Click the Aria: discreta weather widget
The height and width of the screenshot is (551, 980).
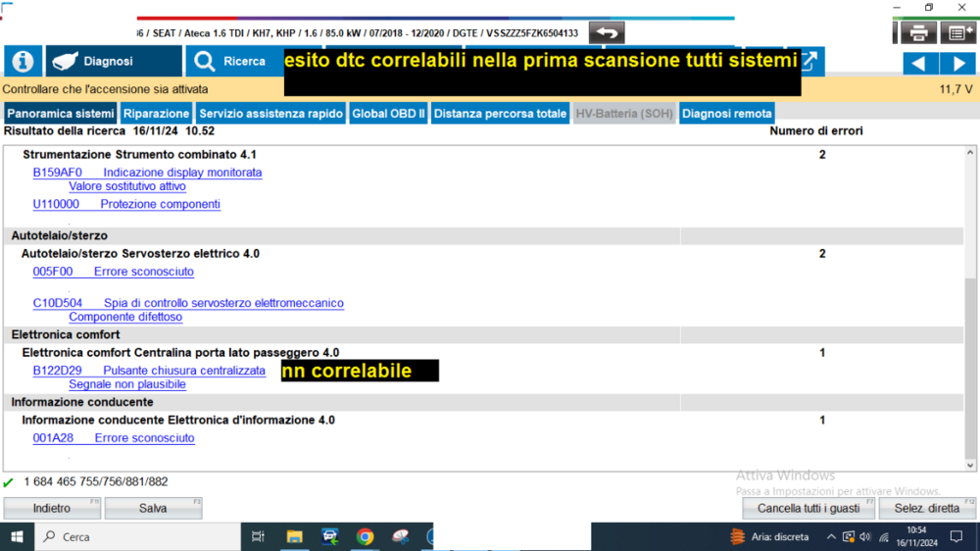[x=770, y=536]
